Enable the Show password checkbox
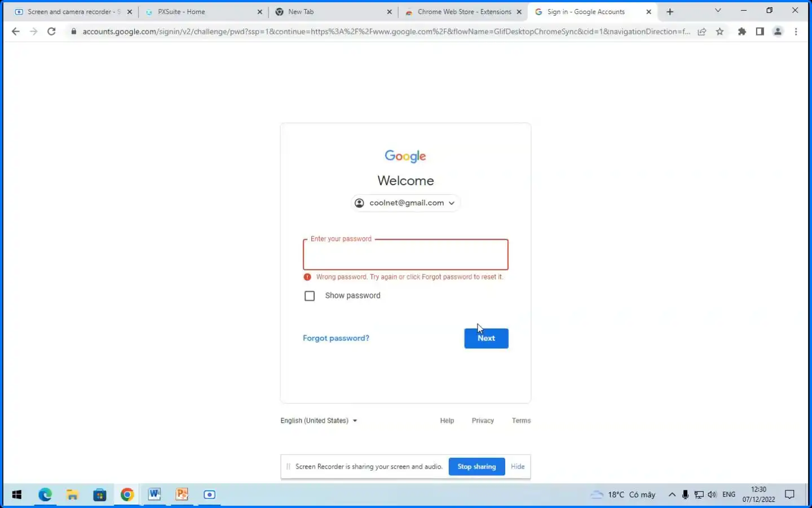 (x=310, y=296)
